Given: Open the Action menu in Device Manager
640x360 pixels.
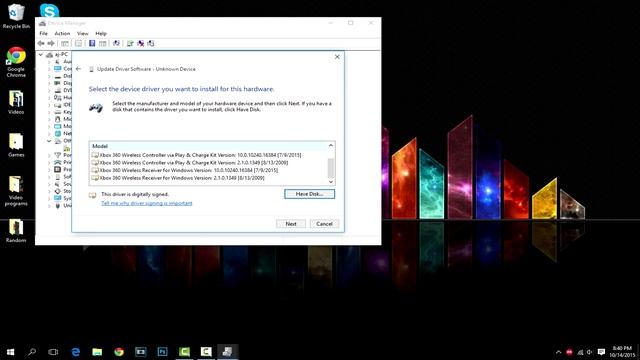Looking at the screenshot, I should click(62, 33).
